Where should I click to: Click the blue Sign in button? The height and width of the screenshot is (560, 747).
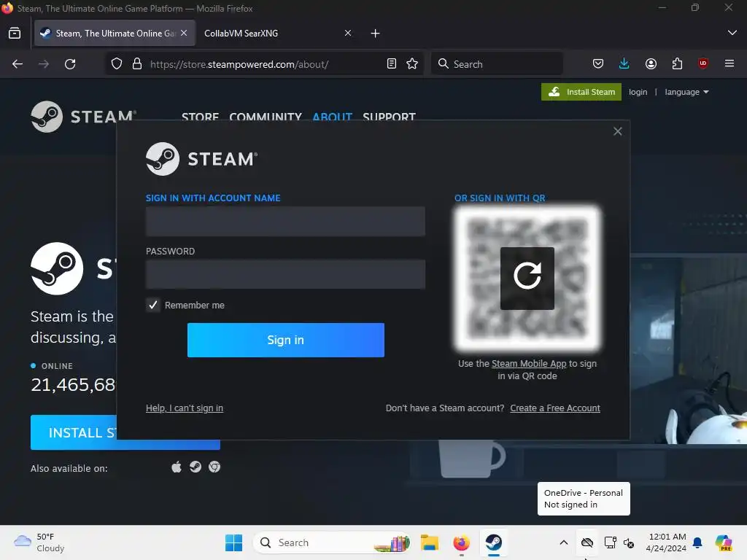(286, 340)
